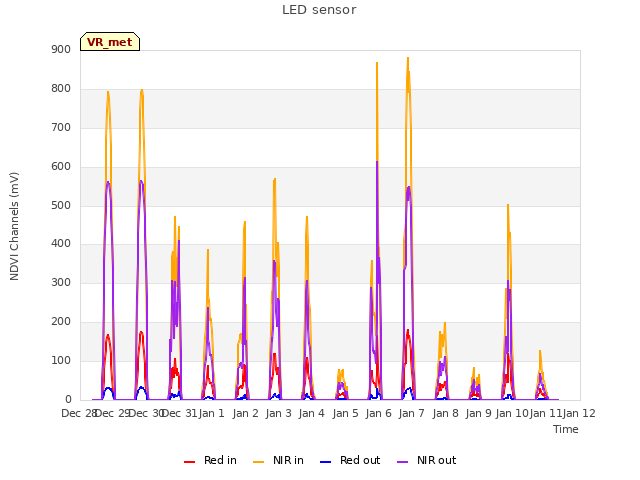Toggle the Red in legend entry
640x480 pixels.
[210, 460]
